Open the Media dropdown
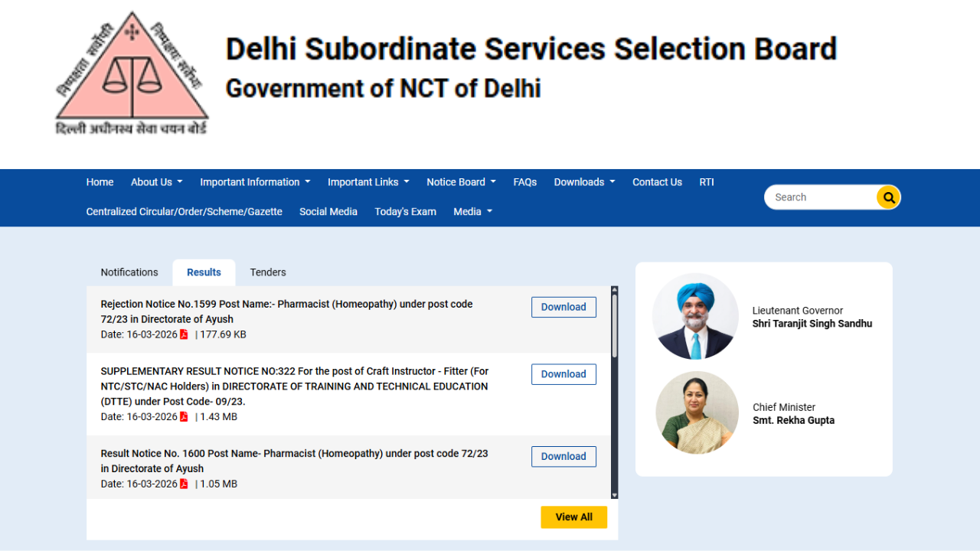This screenshot has height=551, width=980. pos(472,211)
